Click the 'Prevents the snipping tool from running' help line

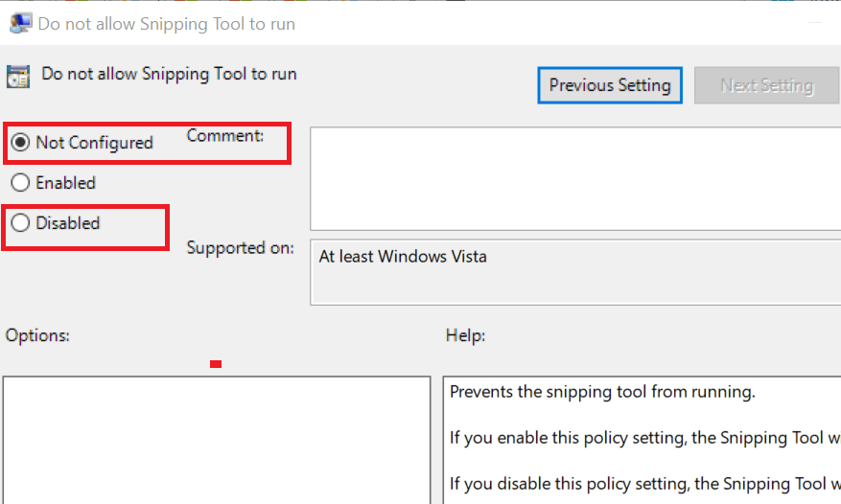pos(602,392)
